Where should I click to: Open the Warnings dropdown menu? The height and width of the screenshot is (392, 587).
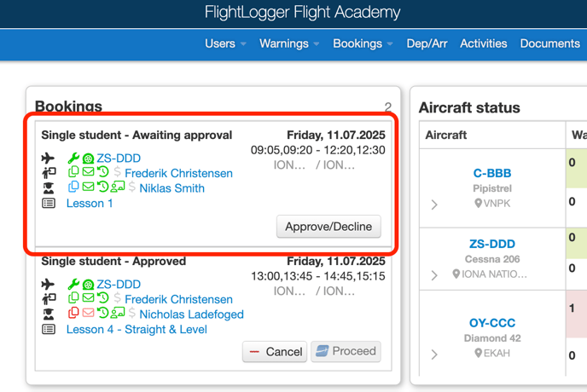[x=289, y=43]
